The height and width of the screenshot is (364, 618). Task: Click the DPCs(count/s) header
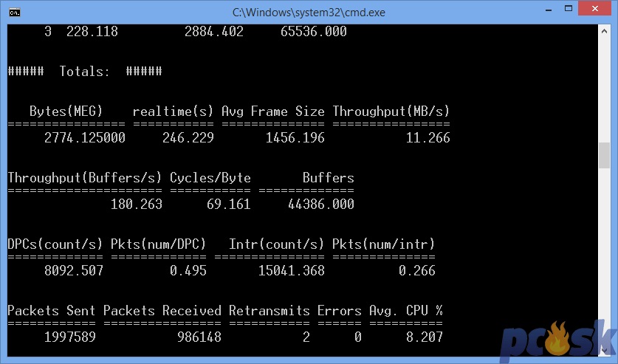[55, 244]
